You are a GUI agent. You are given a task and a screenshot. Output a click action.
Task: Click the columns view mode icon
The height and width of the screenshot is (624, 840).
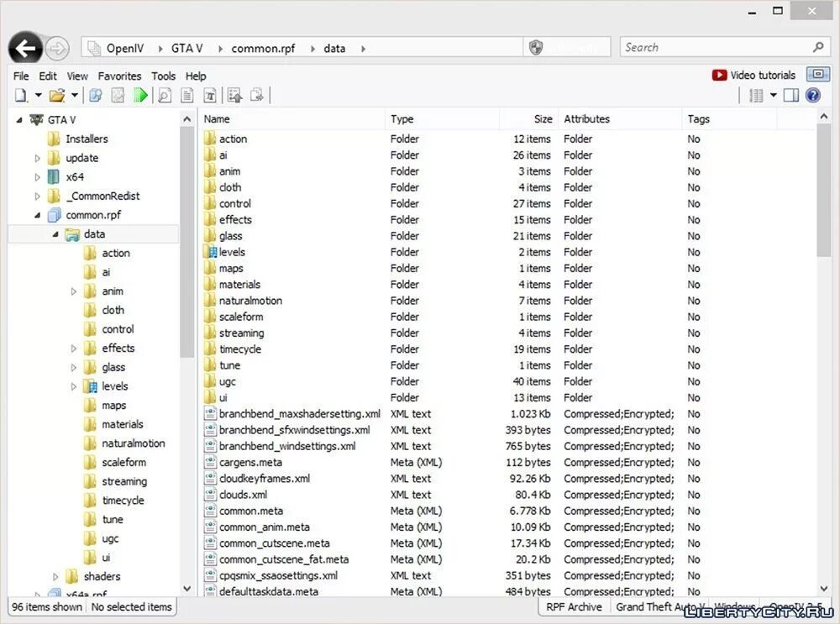click(756, 96)
